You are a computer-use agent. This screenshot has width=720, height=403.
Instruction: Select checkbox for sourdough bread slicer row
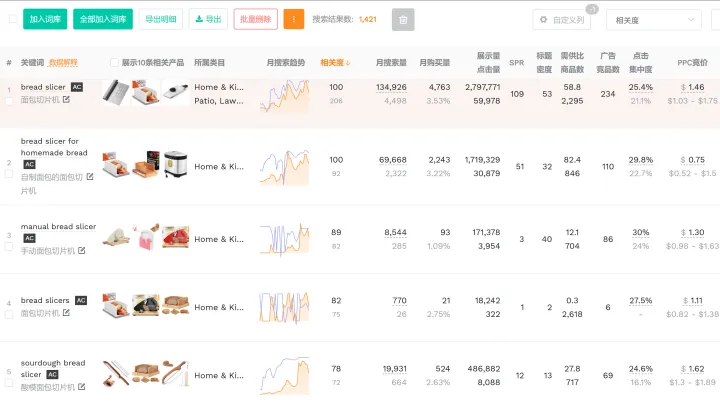click(x=9, y=383)
